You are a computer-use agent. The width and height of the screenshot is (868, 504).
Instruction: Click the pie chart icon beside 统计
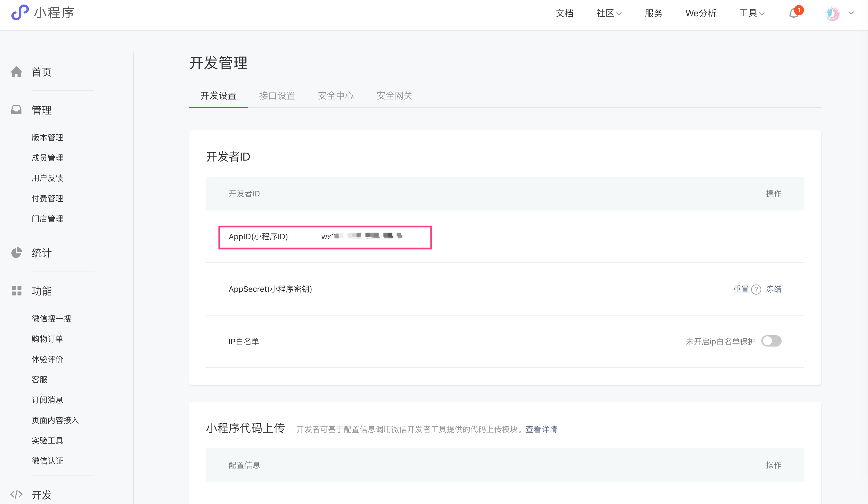point(16,253)
